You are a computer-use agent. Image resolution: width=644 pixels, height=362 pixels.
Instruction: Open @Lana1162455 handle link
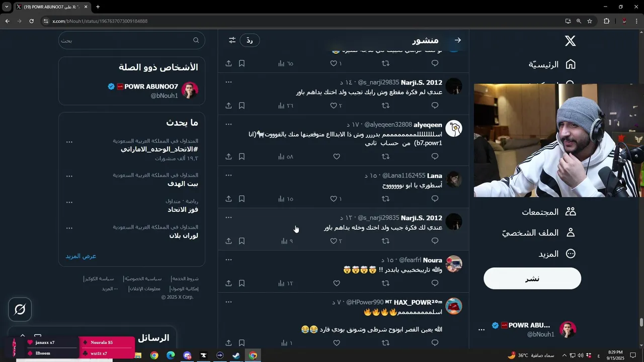404,175
